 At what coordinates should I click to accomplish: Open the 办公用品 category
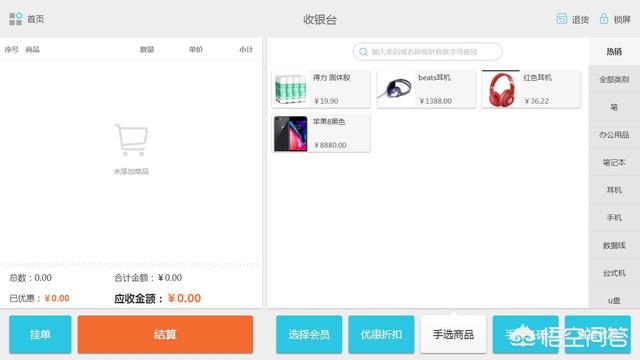[x=614, y=135]
